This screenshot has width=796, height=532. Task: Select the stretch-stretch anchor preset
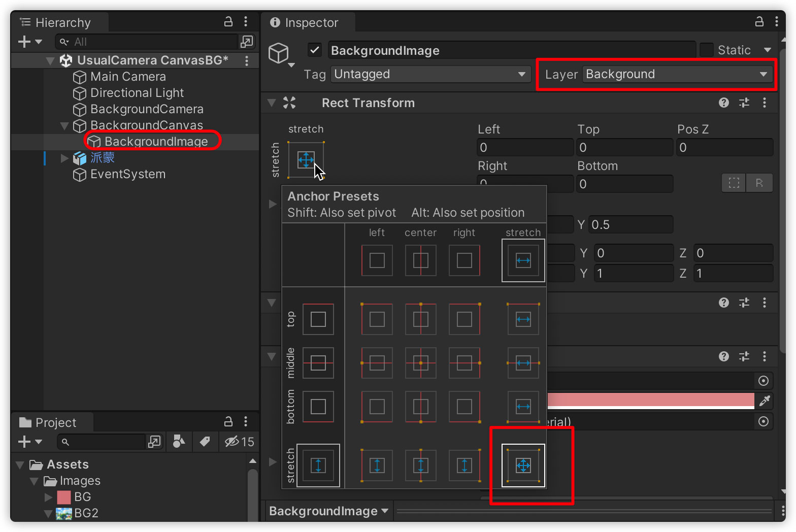pos(523,465)
